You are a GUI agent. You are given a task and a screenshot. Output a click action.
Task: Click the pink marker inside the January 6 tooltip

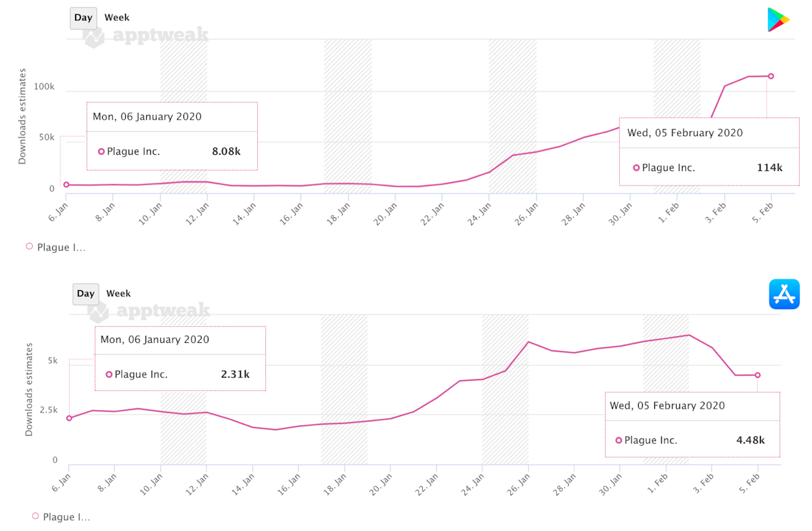point(102,152)
